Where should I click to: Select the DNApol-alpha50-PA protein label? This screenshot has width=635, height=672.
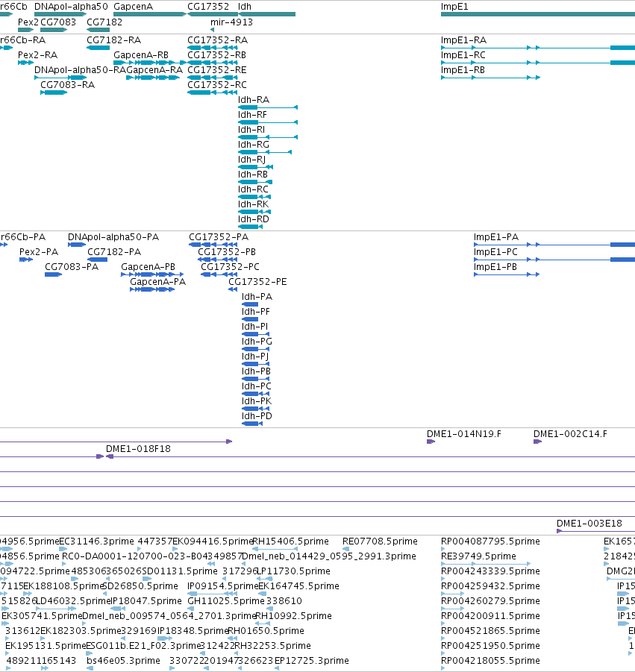pyautogui.click(x=113, y=237)
